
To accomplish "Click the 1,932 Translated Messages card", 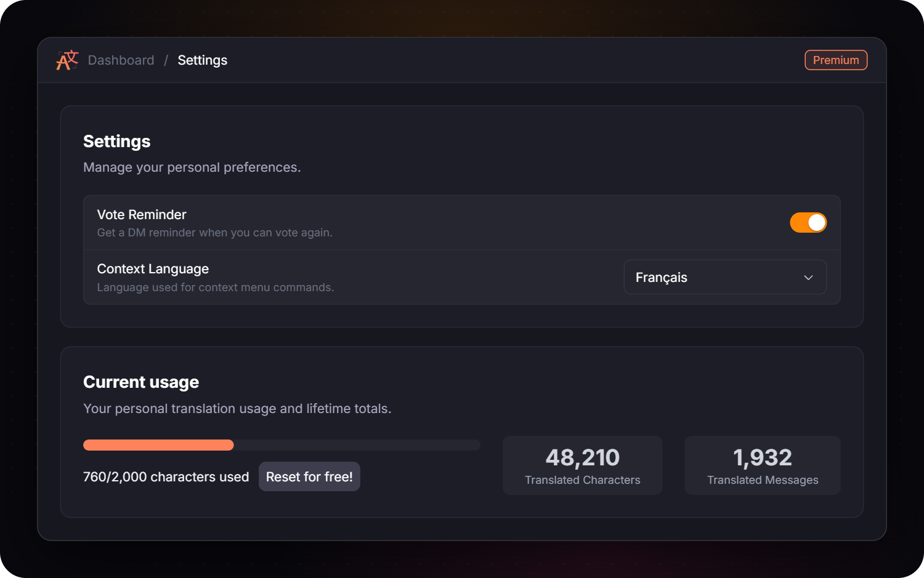I will click(763, 465).
